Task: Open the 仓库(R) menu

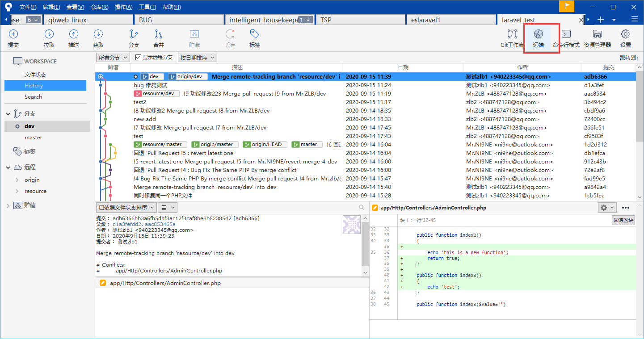Action: (x=99, y=7)
